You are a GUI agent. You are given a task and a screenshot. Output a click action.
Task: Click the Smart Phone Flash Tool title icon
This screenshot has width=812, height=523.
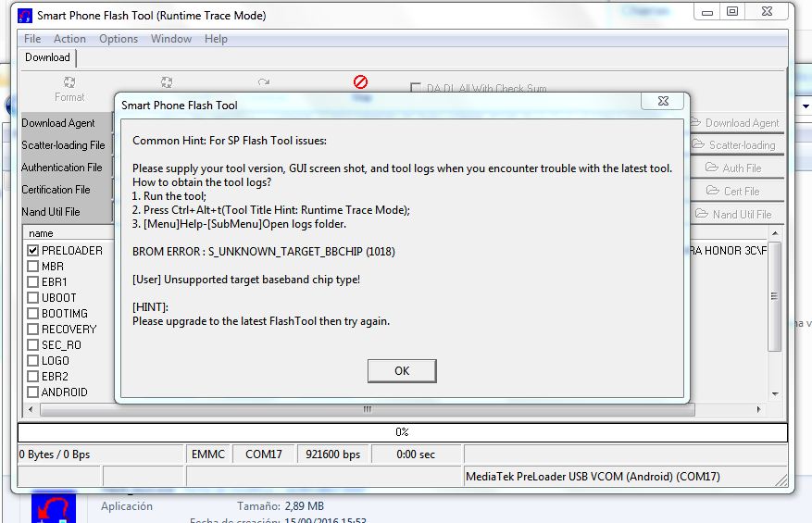point(25,16)
